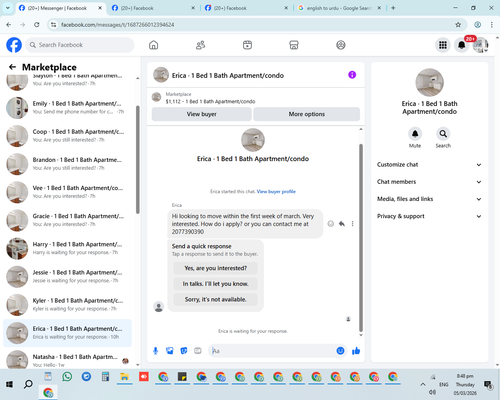
Task: Open the account profile picture menu
Action: click(481, 45)
